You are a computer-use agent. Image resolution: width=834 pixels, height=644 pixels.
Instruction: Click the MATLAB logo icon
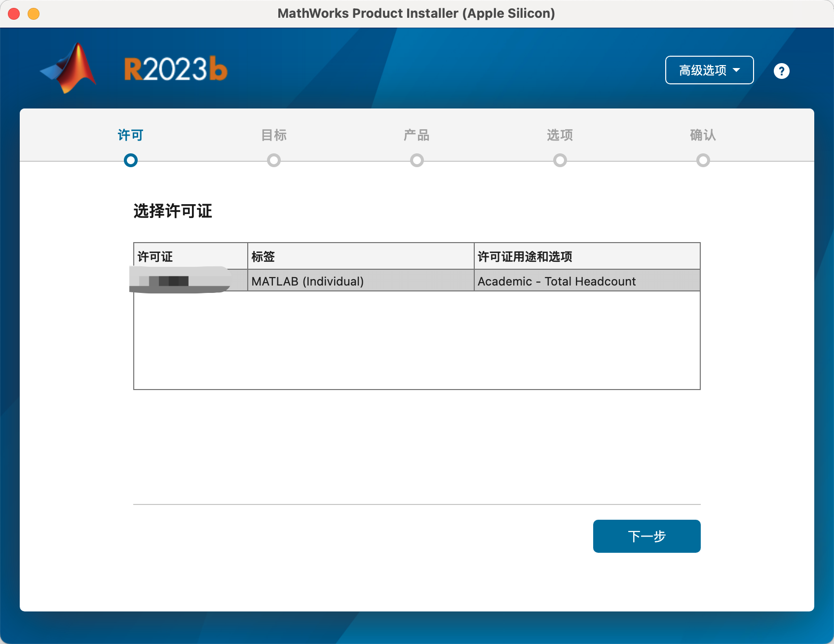point(69,68)
